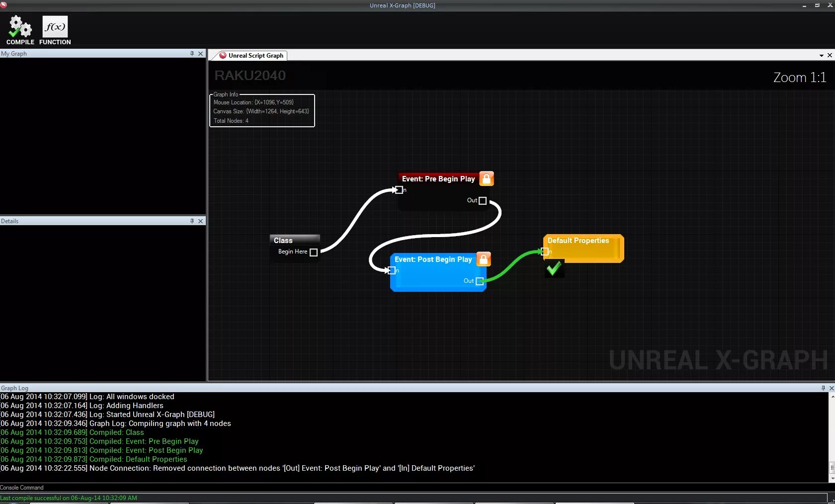Open the document tab list dropdown arrow
The width and height of the screenshot is (835, 504).
tap(821, 55)
